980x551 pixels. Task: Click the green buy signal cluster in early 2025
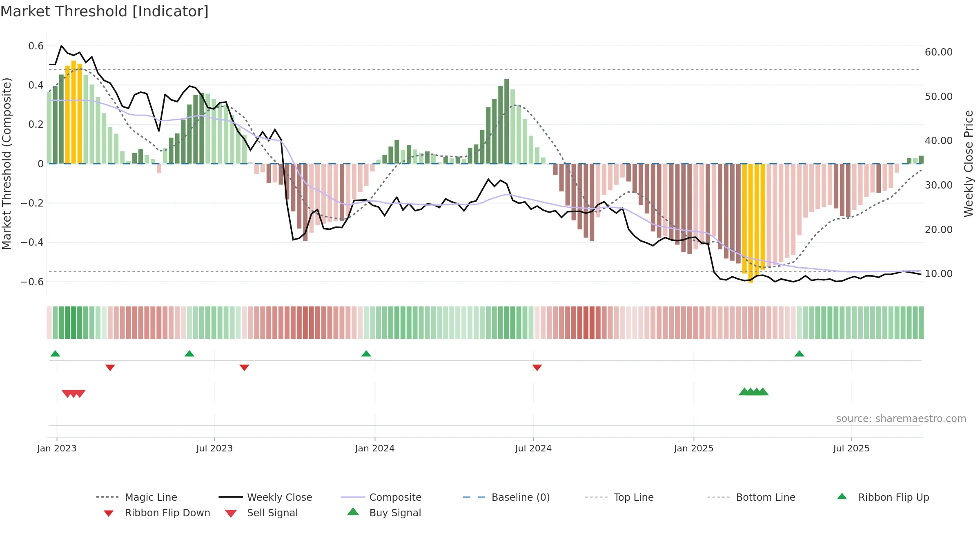753,391
